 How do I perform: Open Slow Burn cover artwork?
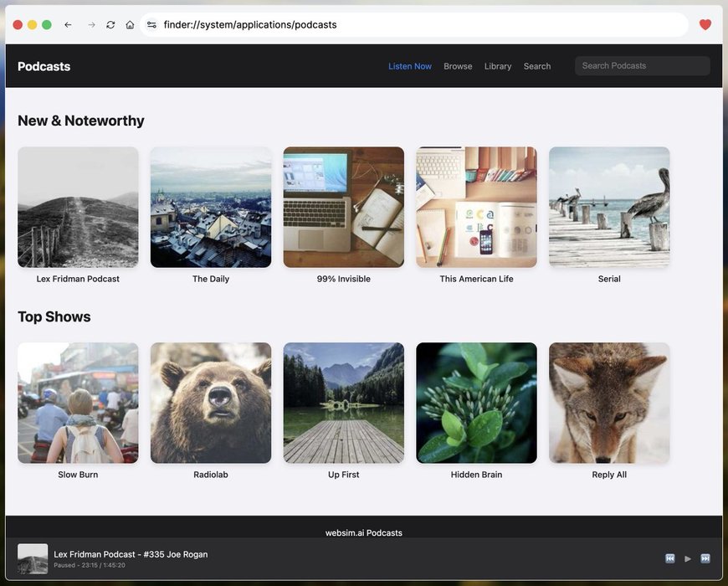78,403
